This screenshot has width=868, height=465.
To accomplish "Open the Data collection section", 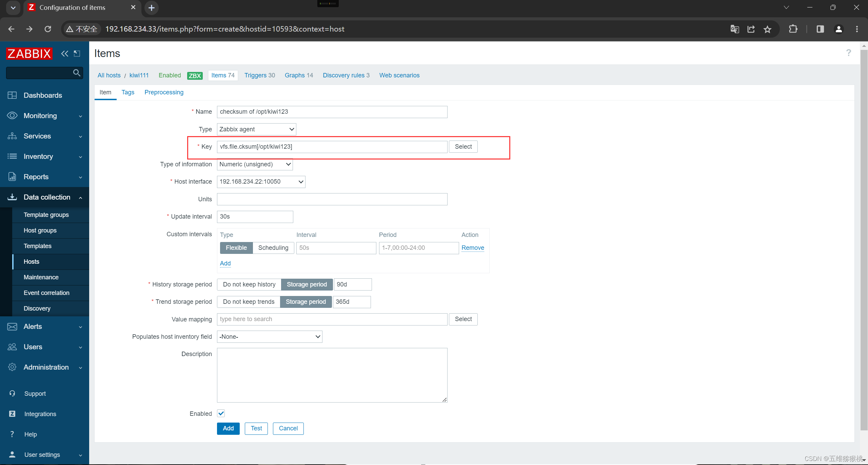I will coord(45,197).
